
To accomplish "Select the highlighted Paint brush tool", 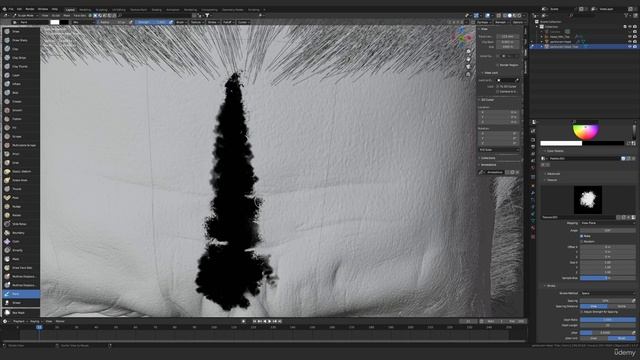I will coord(21,294).
